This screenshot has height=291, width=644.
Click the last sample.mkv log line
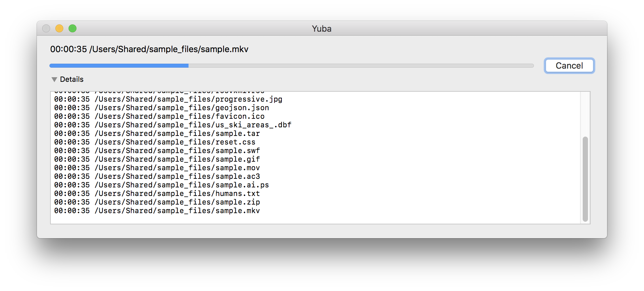point(157,211)
